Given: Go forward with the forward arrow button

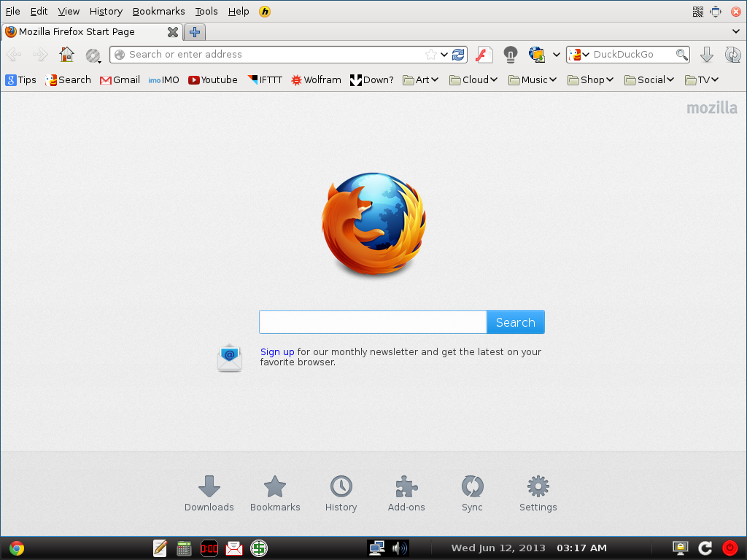Looking at the screenshot, I should click(40, 55).
